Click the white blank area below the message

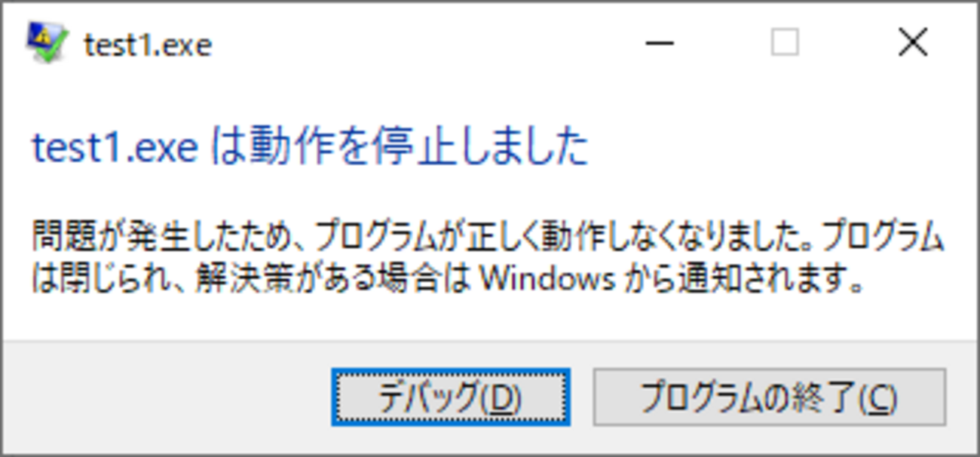click(490, 318)
